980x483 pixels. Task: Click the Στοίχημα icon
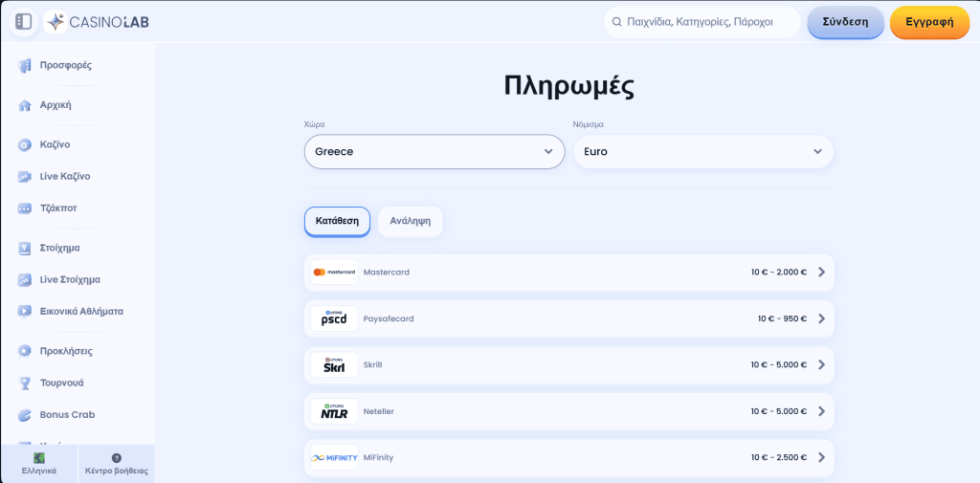click(24, 248)
